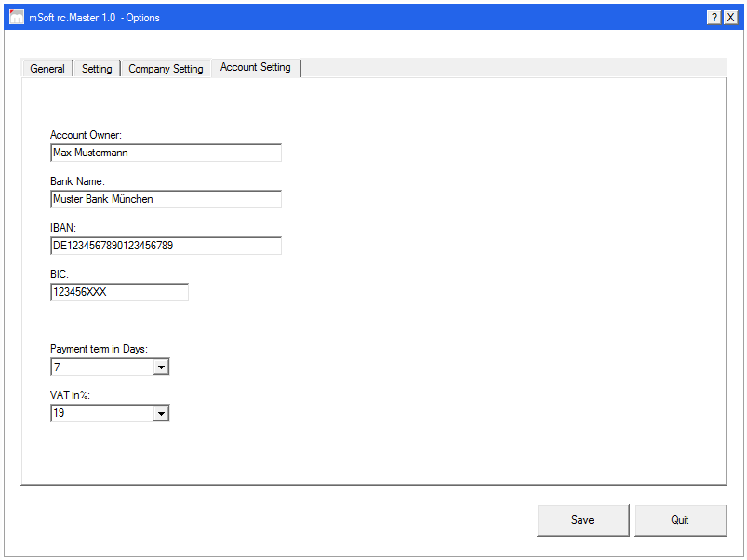Select the Account Setting tab

point(256,67)
